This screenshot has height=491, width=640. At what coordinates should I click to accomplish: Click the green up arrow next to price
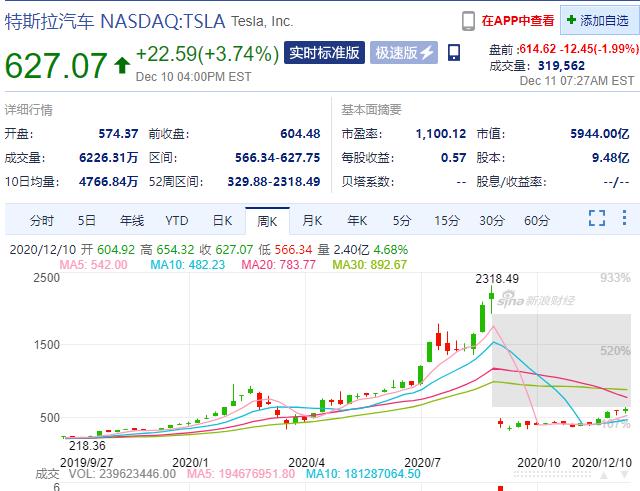pos(122,65)
